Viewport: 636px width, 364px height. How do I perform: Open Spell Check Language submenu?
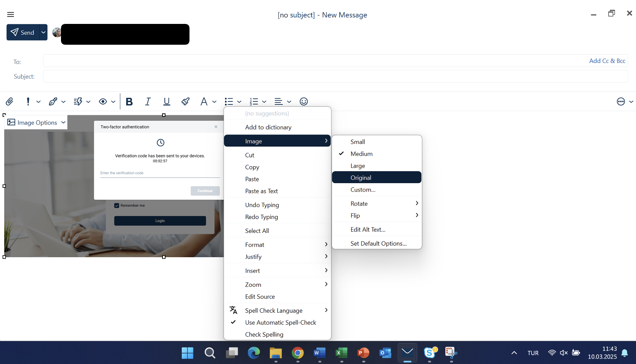coord(277,310)
